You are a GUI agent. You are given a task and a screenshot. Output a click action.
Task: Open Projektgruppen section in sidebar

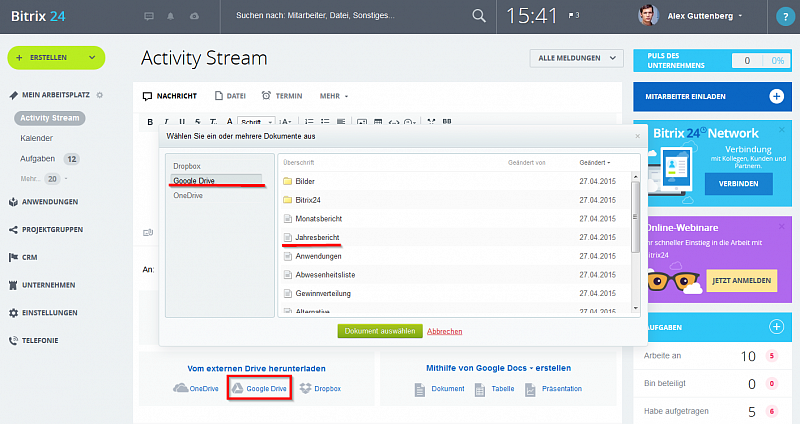[x=52, y=230]
